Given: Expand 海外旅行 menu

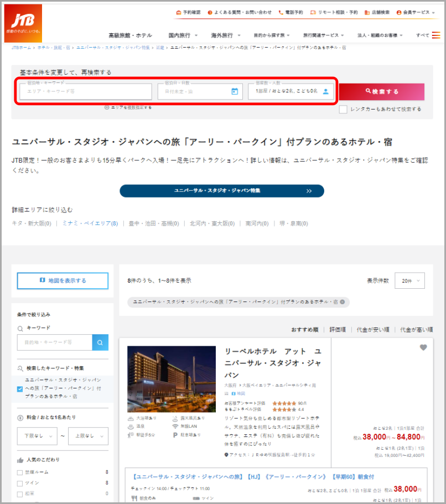Looking at the screenshot, I should point(226,35).
